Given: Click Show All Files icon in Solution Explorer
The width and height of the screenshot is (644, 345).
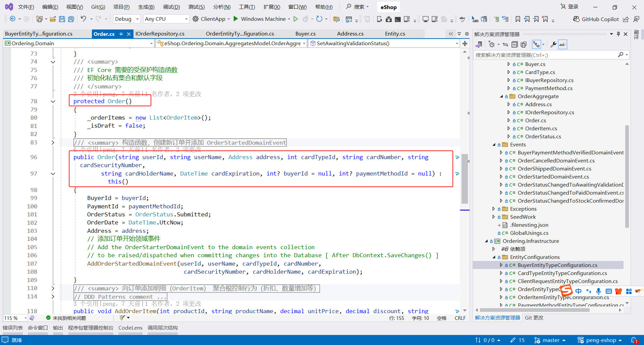Looking at the screenshot, I should (x=524, y=44).
